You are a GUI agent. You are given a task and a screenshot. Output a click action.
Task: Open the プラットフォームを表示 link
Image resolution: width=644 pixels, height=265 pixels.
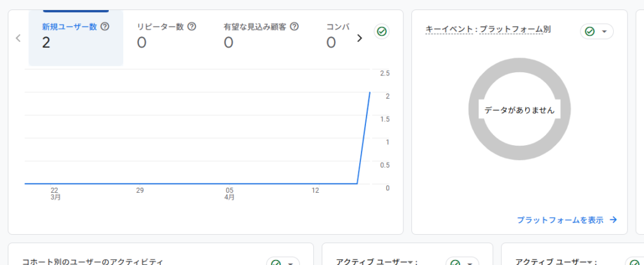point(560,220)
